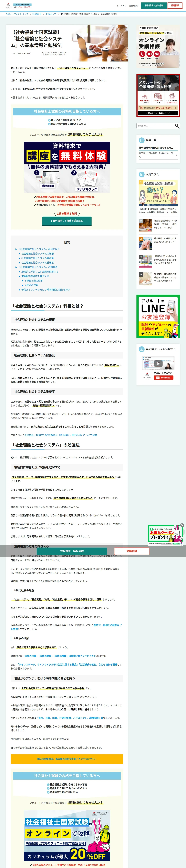Image resolution: width=186 pixels, height=868 pixels.
Task: Click breadcrumb コラムトップ link
Action: coord(51,14)
